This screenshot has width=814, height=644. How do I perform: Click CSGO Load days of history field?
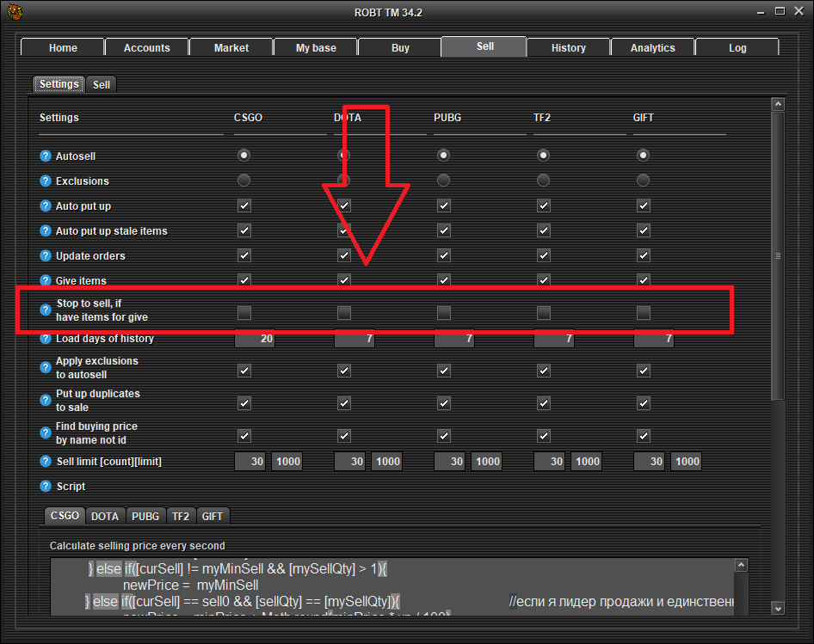coord(256,340)
